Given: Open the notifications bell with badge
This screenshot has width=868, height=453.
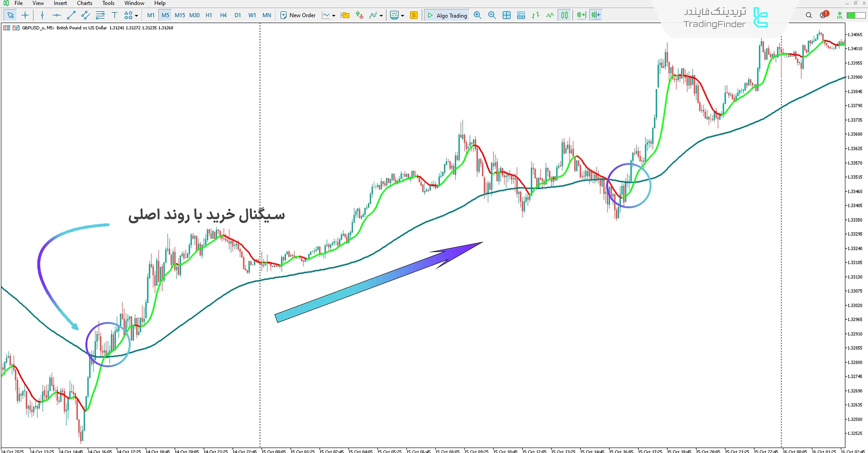Looking at the screenshot, I should pos(823,14).
